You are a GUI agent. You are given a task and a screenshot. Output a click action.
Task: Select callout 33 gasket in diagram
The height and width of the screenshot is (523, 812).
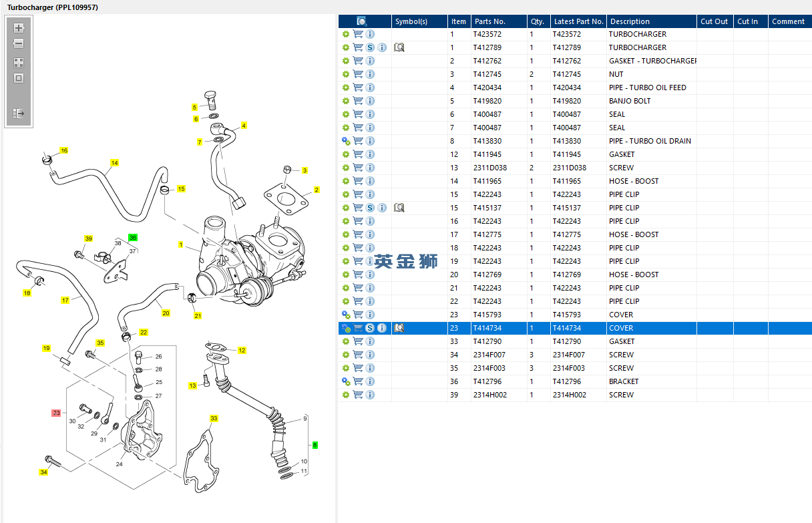[x=214, y=419]
